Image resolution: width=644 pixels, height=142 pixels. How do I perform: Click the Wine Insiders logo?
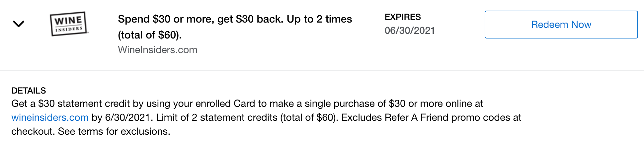pos(69,24)
